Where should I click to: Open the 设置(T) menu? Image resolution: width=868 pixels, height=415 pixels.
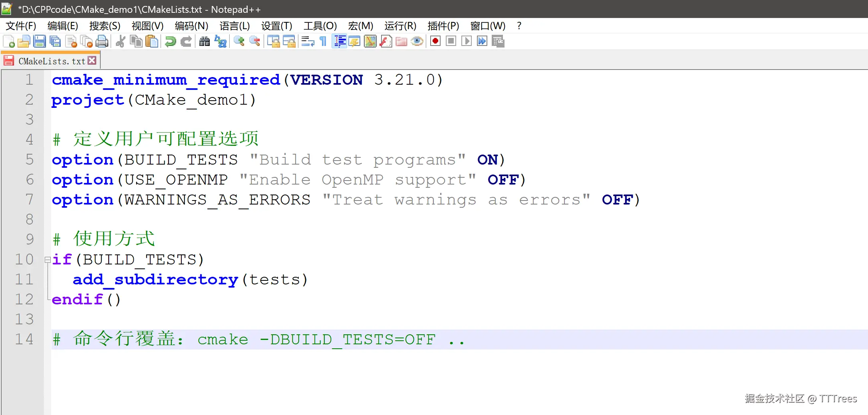click(x=276, y=26)
